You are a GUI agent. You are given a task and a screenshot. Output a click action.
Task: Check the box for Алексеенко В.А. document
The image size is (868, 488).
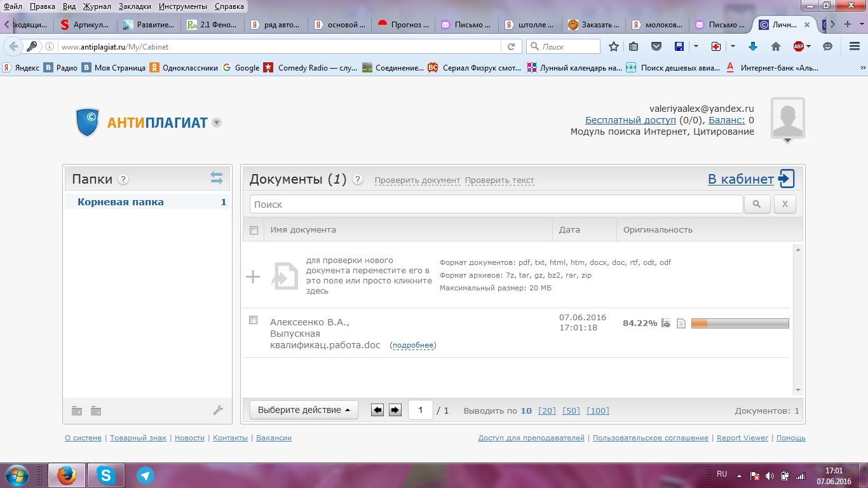coord(254,320)
